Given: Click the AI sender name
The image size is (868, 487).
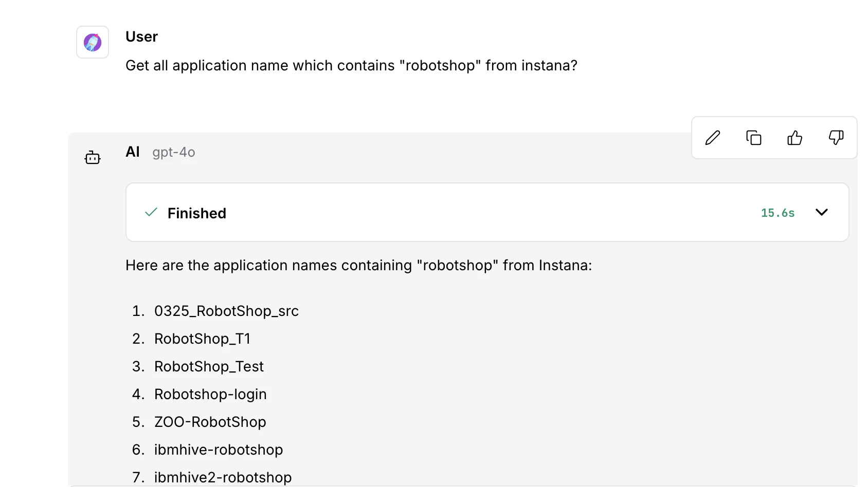Looking at the screenshot, I should (x=133, y=152).
